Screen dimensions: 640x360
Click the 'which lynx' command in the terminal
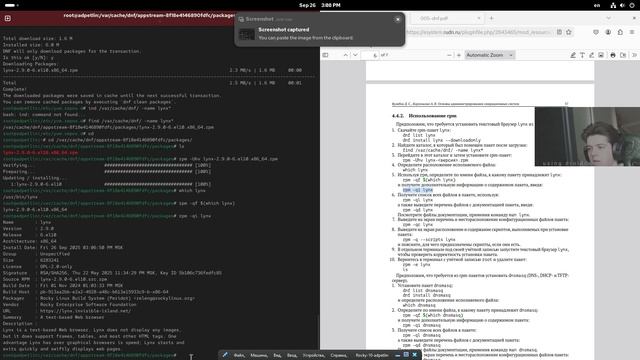point(192,191)
